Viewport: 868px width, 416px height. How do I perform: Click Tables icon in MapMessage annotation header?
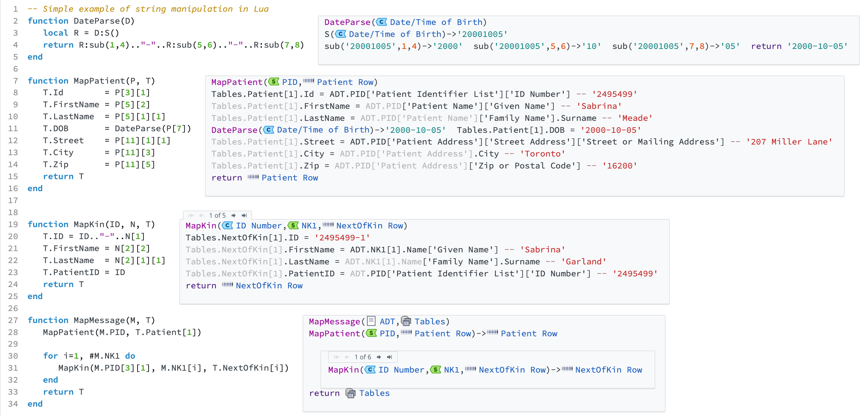[x=406, y=321]
